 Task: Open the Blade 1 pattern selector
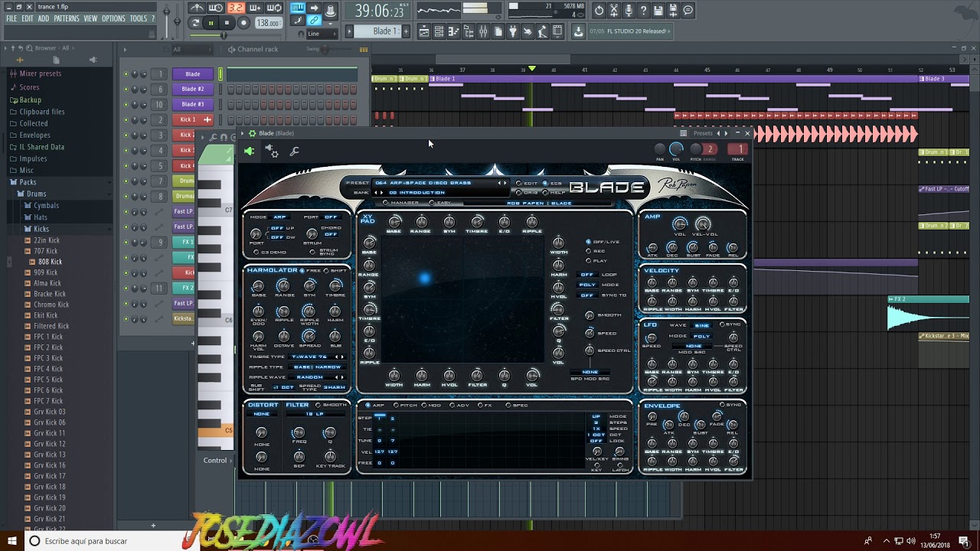click(x=377, y=31)
